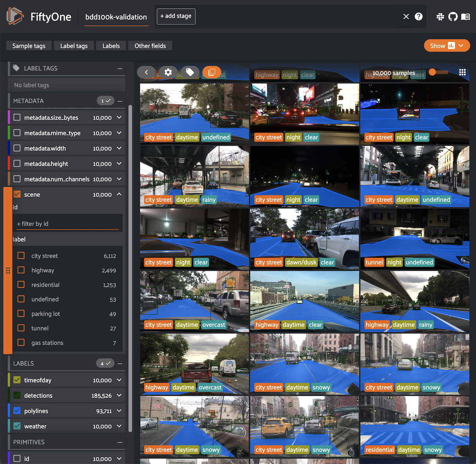
Task: Click the add stage button
Action: point(176,16)
